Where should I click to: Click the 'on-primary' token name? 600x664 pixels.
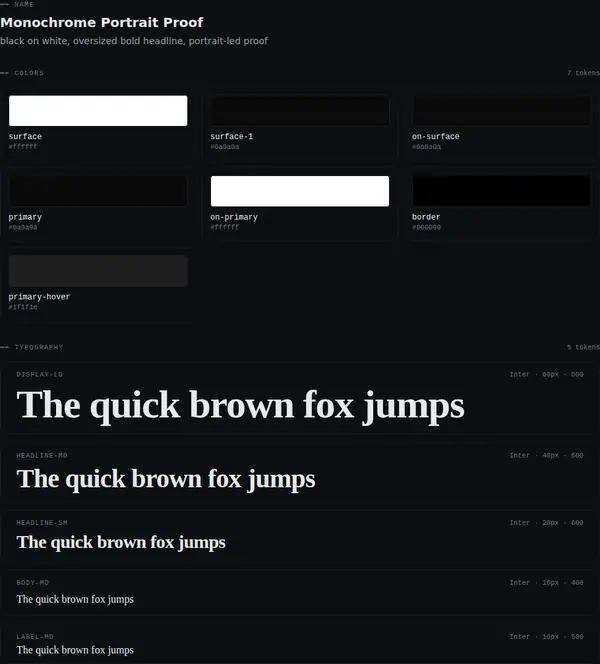[234, 217]
